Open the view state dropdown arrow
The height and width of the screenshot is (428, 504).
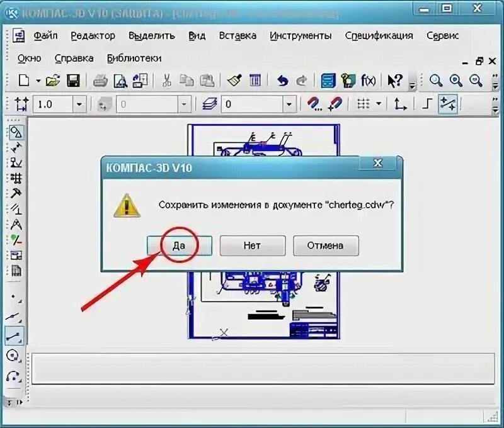point(184,104)
